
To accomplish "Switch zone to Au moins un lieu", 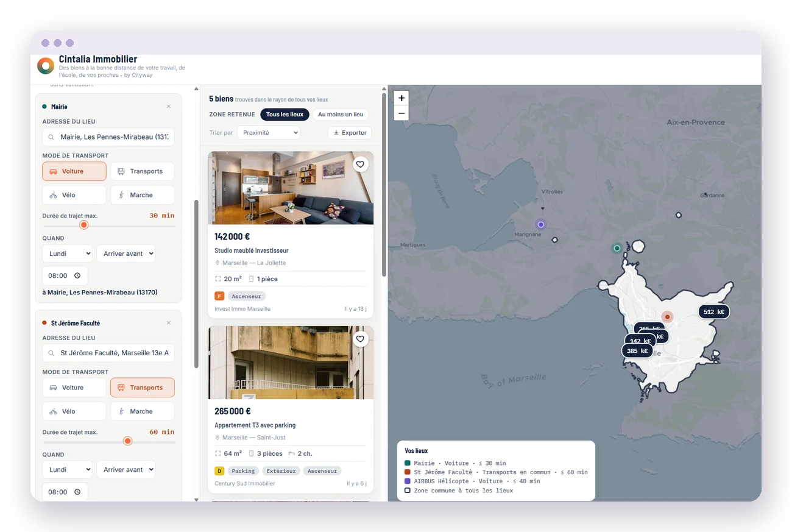I will 341,115.
